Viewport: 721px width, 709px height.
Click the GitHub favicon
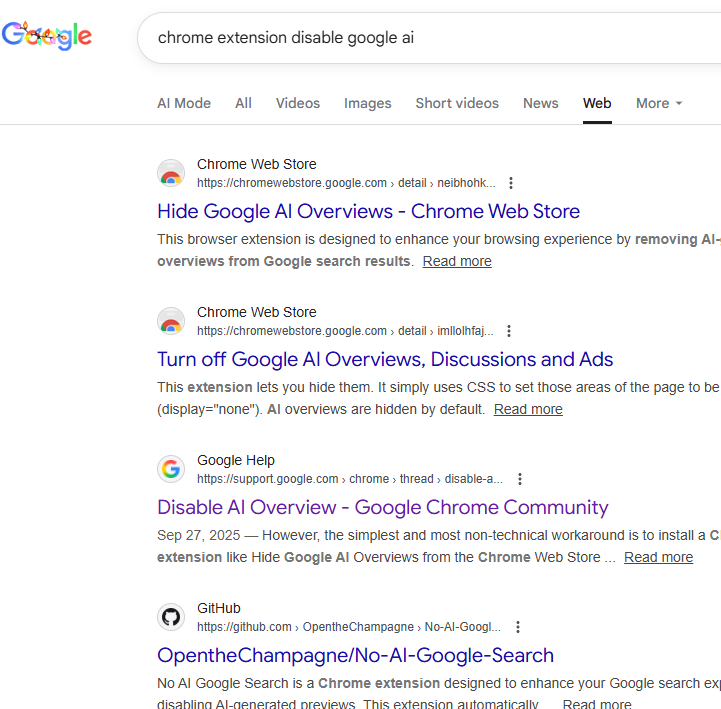point(171,618)
